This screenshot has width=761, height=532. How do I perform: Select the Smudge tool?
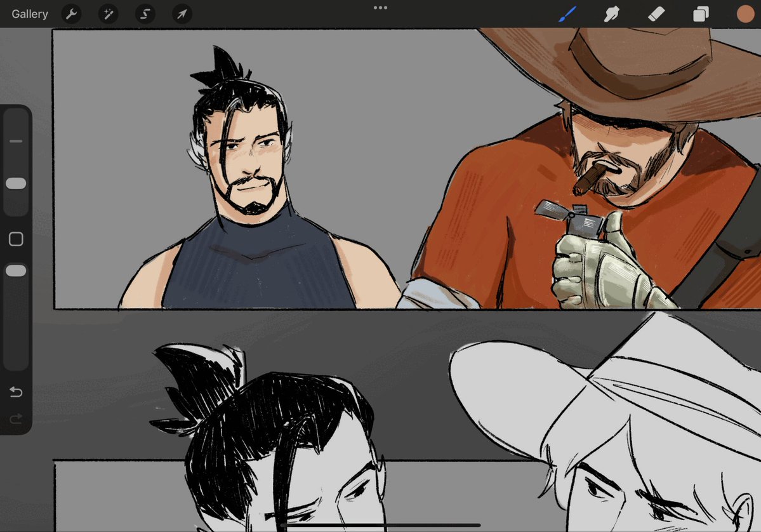[x=611, y=14]
